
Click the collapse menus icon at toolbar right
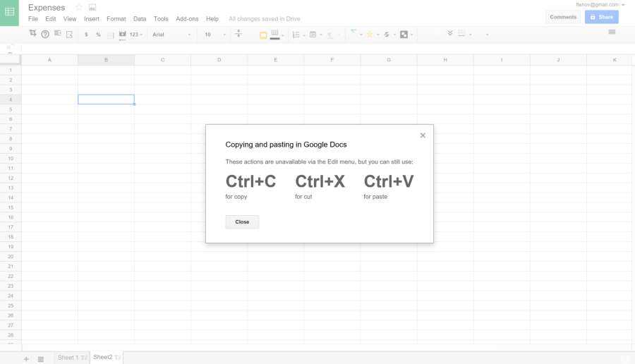click(x=612, y=32)
